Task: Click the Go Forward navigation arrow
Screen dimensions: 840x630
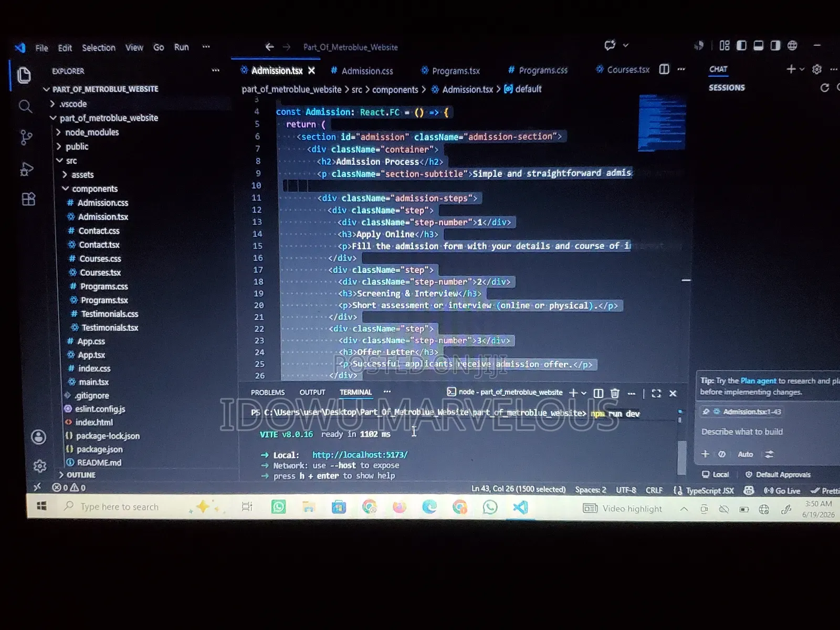Action: (x=287, y=47)
